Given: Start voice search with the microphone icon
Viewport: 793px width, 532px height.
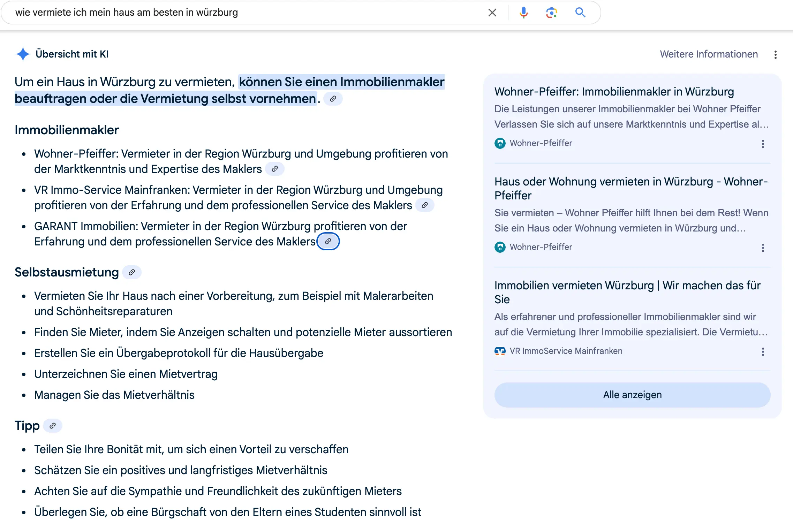Looking at the screenshot, I should pos(523,13).
